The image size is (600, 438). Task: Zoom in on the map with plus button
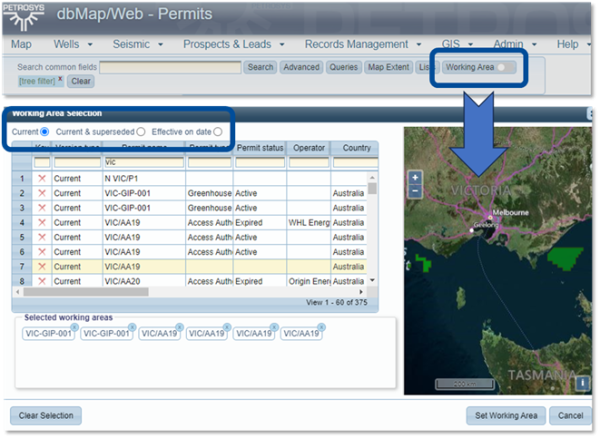tap(416, 177)
